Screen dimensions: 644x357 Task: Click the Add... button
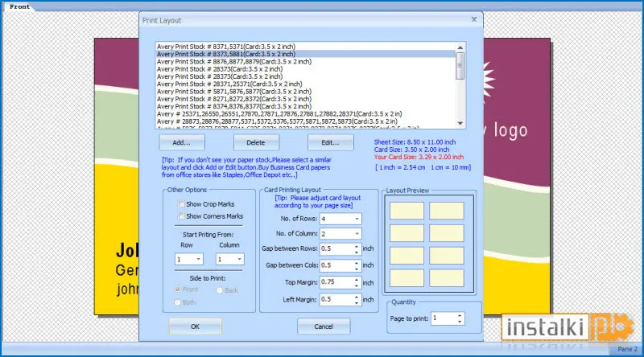point(182,142)
